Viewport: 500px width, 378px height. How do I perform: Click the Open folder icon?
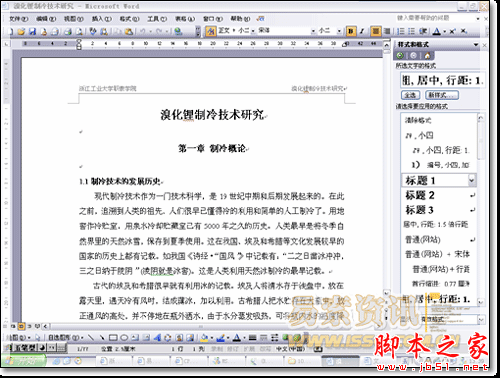tap(21, 31)
